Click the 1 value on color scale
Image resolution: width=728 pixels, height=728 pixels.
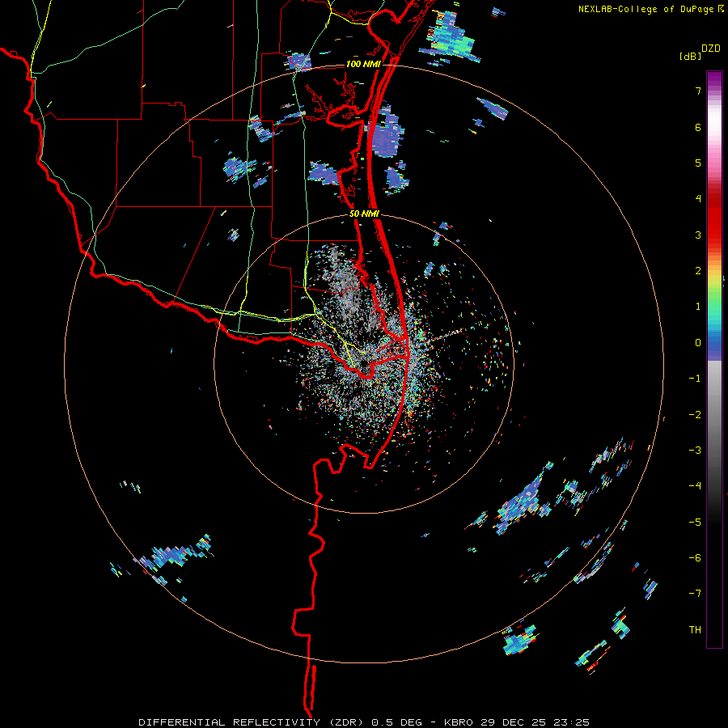pos(698,307)
